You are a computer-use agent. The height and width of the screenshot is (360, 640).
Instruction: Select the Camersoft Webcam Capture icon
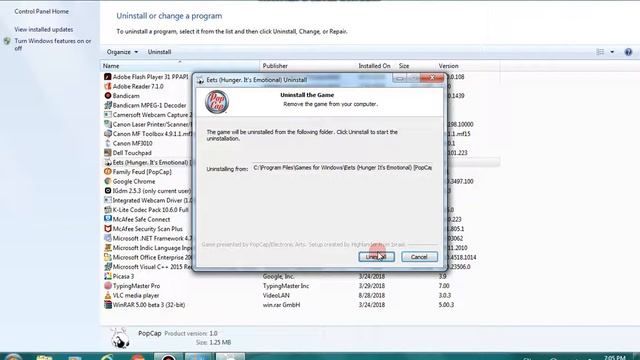pos(108,115)
